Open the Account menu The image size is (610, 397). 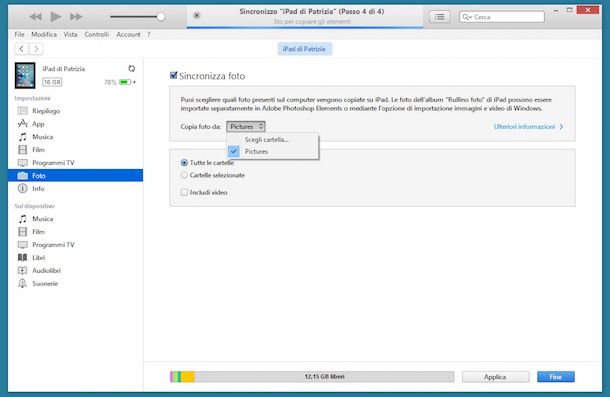coord(128,35)
